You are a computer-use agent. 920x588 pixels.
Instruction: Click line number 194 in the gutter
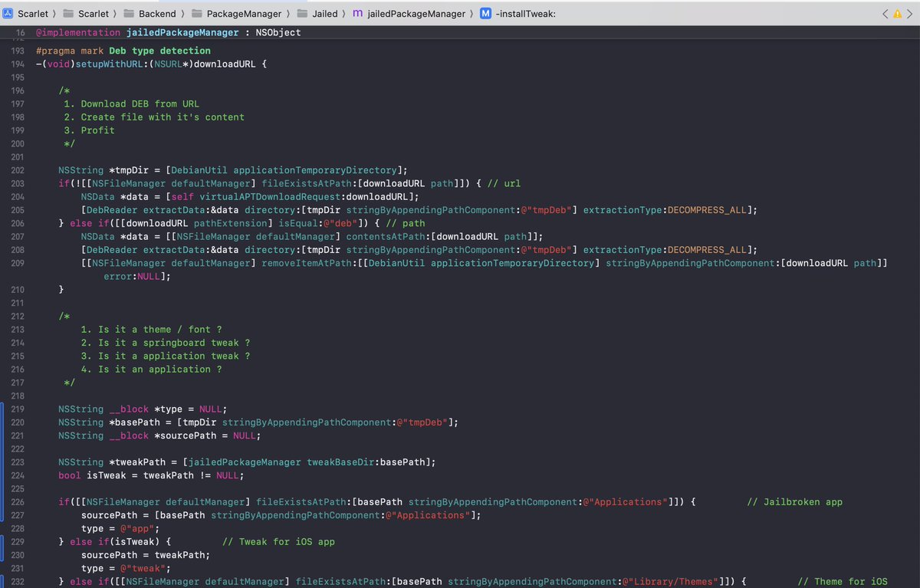point(18,63)
